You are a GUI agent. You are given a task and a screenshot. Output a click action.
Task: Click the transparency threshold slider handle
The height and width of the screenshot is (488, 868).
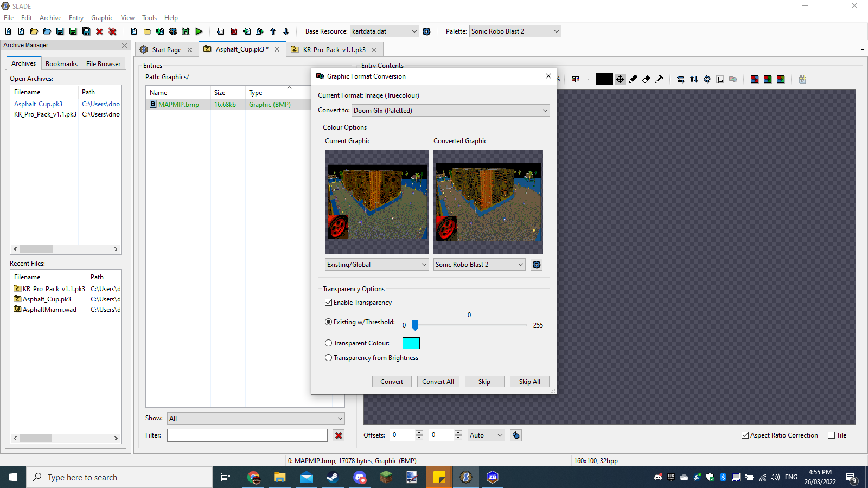[x=415, y=325]
